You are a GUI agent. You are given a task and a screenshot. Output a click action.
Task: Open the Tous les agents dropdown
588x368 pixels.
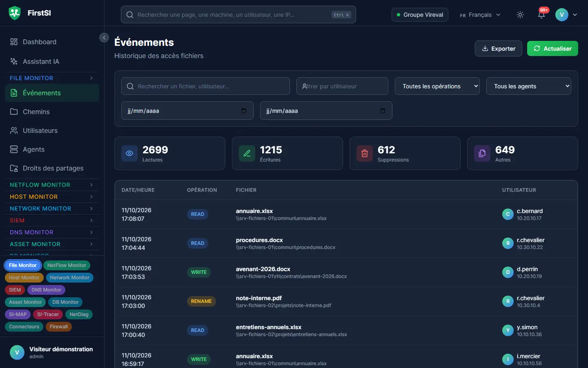coord(529,86)
